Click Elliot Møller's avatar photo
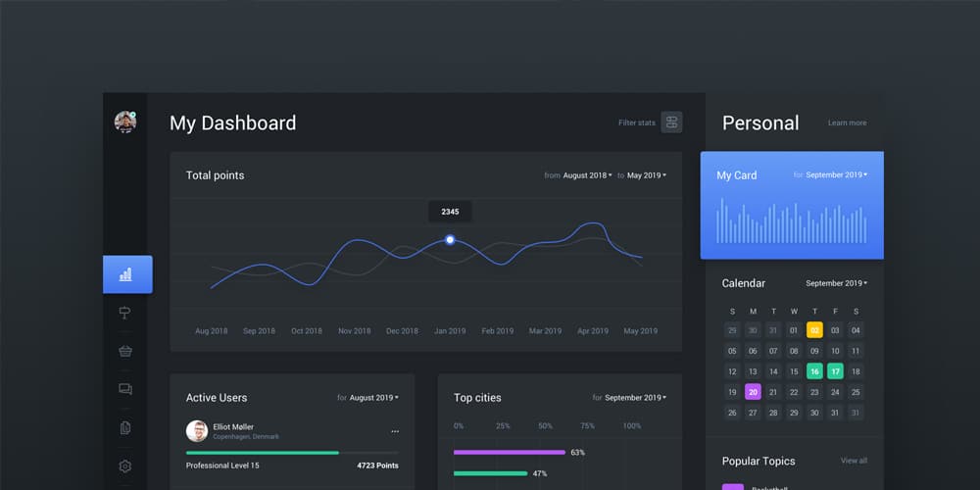 [197, 431]
